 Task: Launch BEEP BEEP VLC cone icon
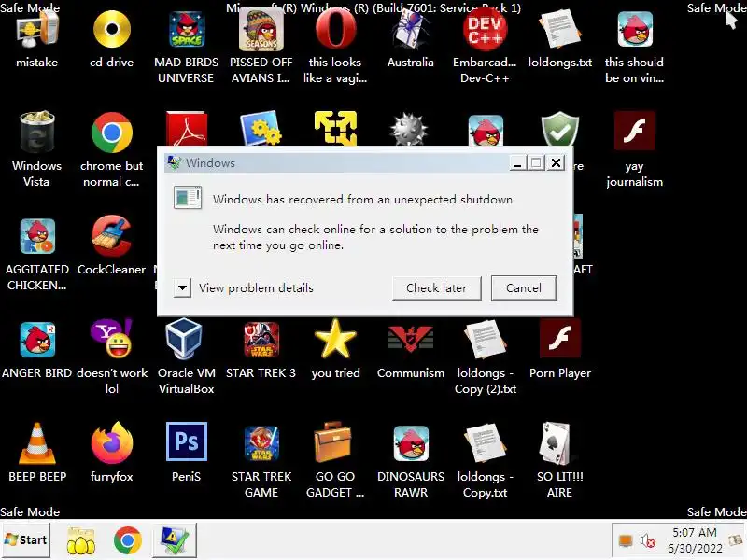(x=37, y=442)
